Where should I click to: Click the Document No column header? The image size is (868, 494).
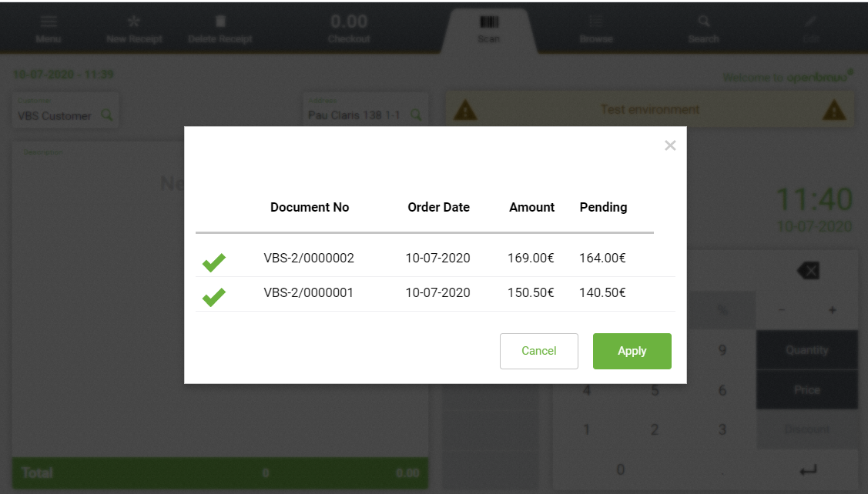[x=310, y=207]
